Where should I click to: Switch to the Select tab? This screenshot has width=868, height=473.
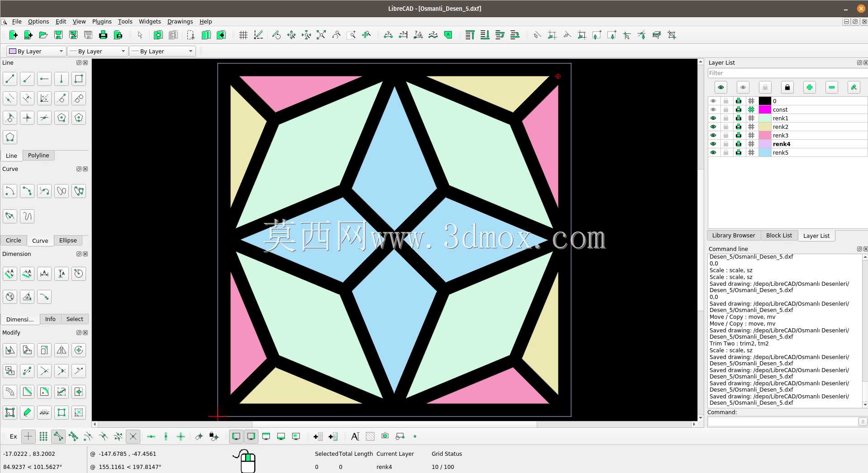tap(75, 319)
